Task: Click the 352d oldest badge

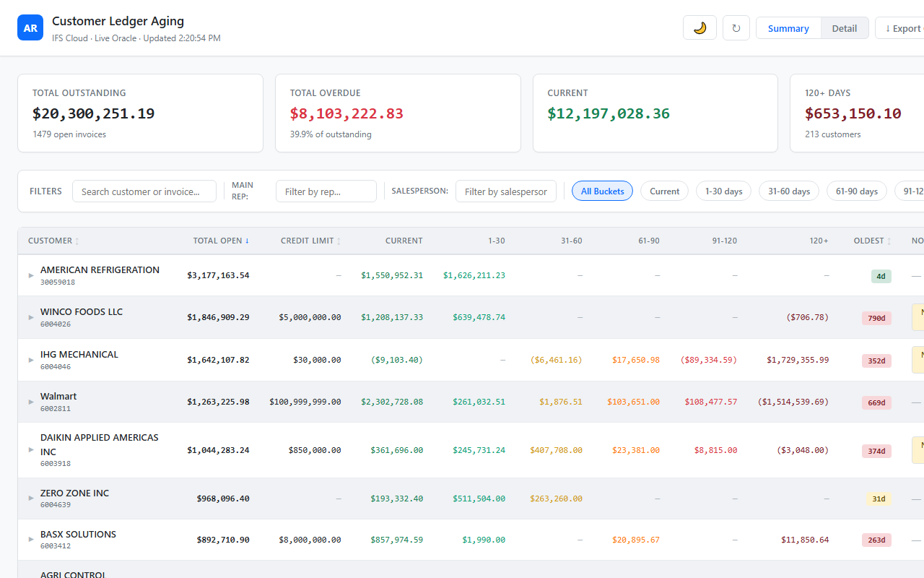Action: pyautogui.click(x=876, y=361)
